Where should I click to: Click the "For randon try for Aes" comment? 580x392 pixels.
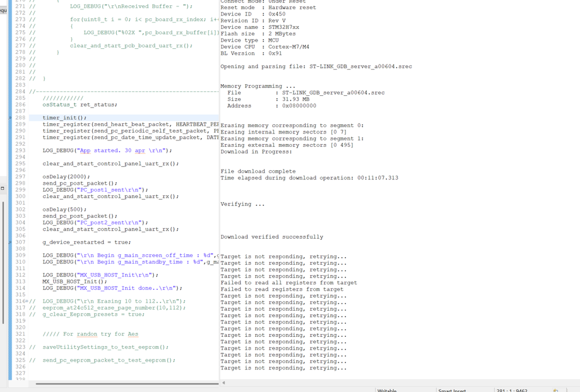point(90,335)
